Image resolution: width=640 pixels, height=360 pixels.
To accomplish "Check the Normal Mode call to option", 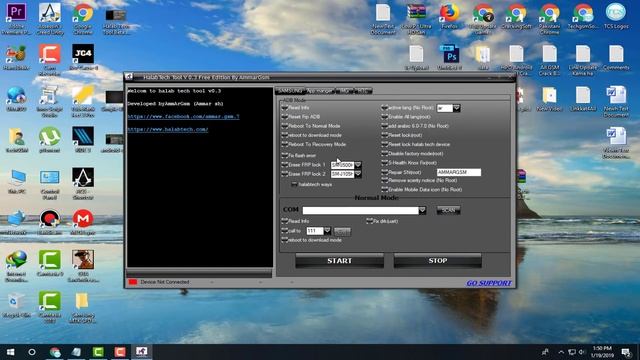I will (285, 231).
